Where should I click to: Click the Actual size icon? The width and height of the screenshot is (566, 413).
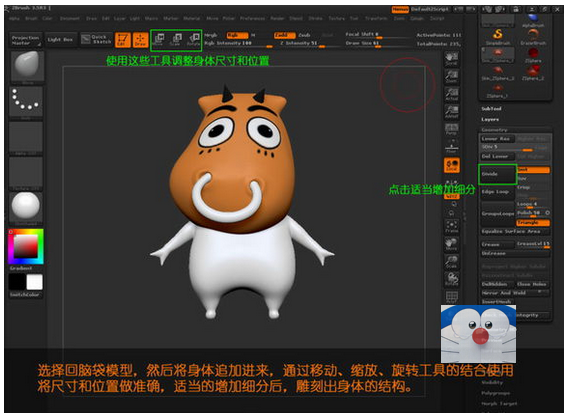452,94
